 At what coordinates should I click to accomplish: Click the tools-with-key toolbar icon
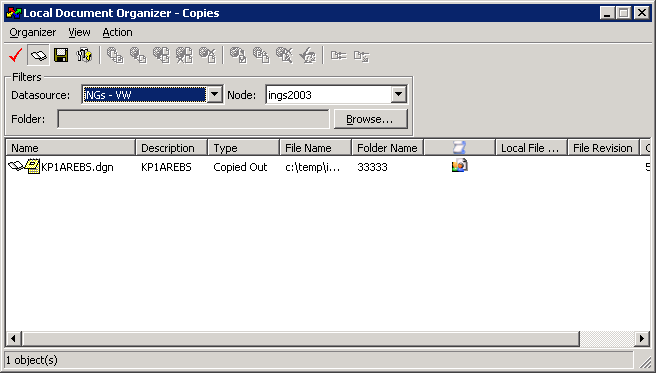tap(84, 55)
